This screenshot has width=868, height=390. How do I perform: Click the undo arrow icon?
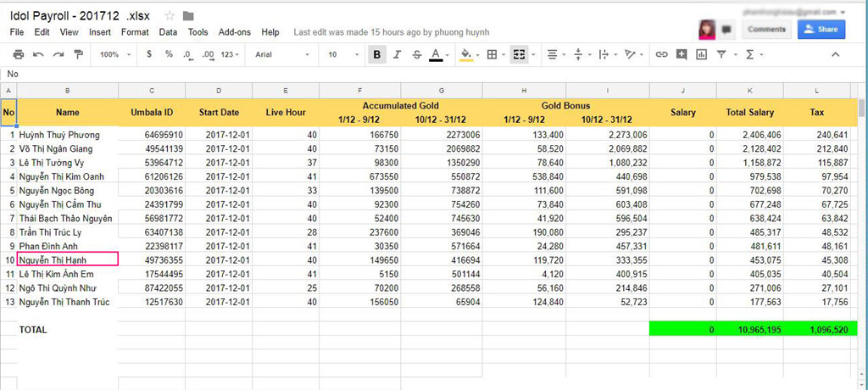(x=38, y=54)
